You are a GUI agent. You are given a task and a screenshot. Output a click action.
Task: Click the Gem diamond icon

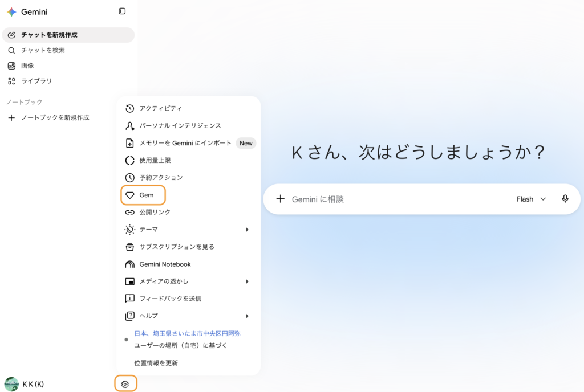129,195
